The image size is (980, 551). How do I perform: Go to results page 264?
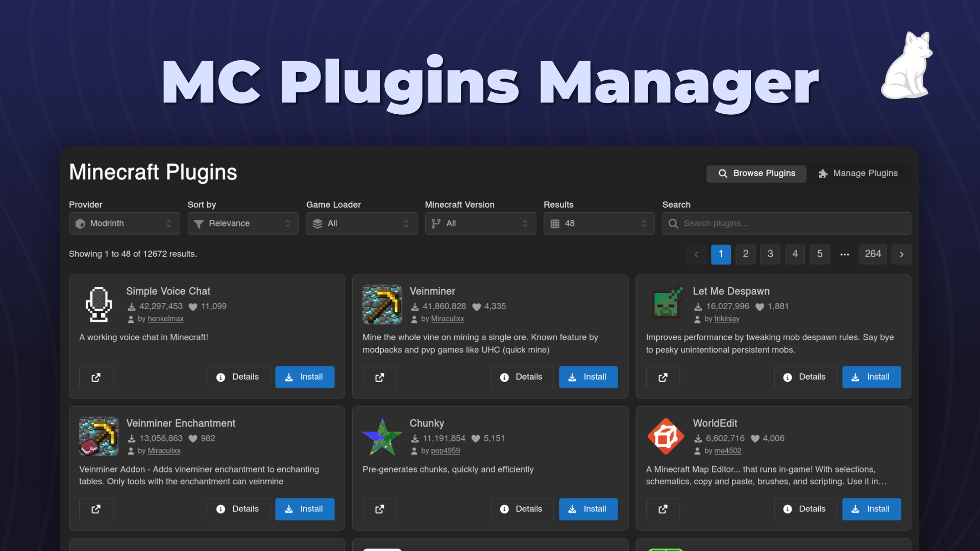[873, 254]
